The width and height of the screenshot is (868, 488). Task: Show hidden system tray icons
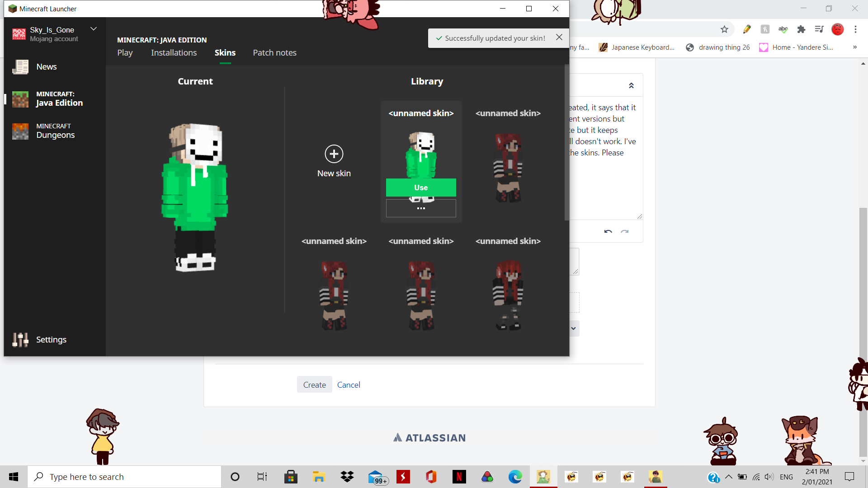coord(728,477)
